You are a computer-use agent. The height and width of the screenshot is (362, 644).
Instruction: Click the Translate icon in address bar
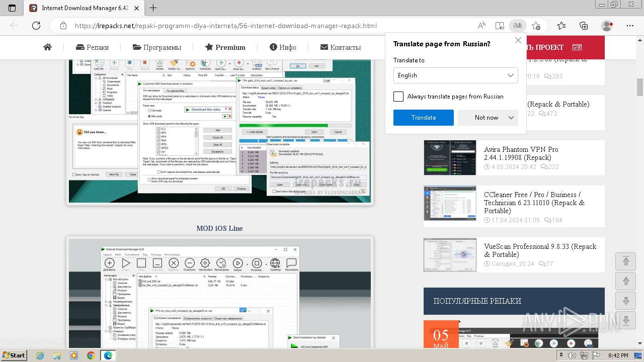pyautogui.click(x=517, y=26)
